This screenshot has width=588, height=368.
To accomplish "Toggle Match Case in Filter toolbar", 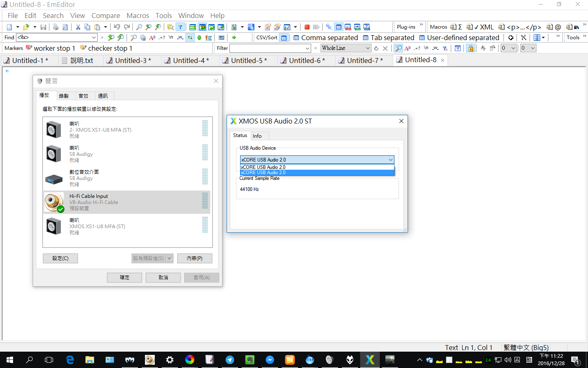I will click(408, 48).
